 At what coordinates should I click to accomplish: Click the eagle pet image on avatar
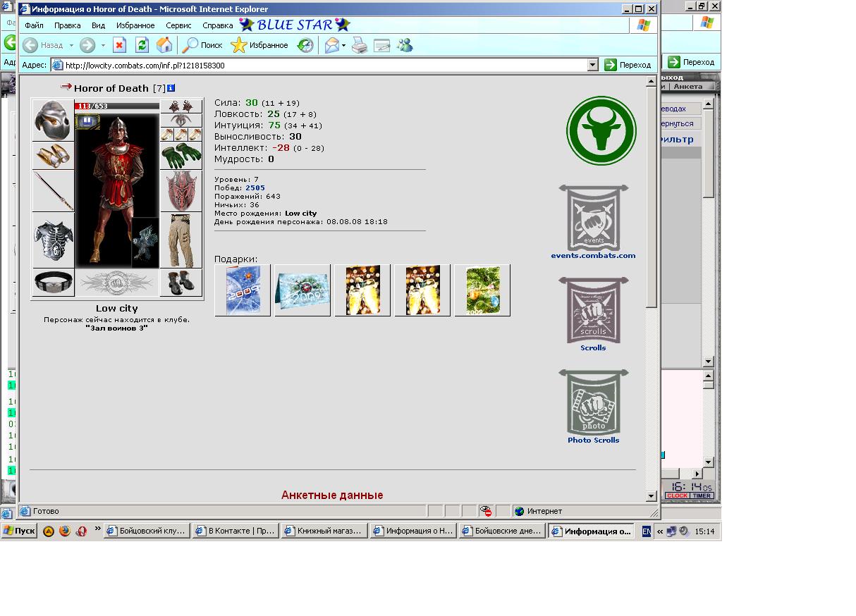pos(145,241)
